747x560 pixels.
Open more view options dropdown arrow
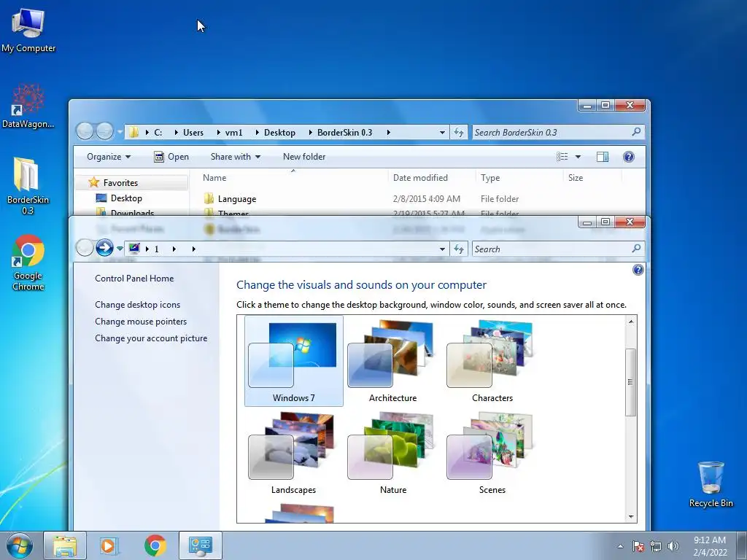(578, 157)
